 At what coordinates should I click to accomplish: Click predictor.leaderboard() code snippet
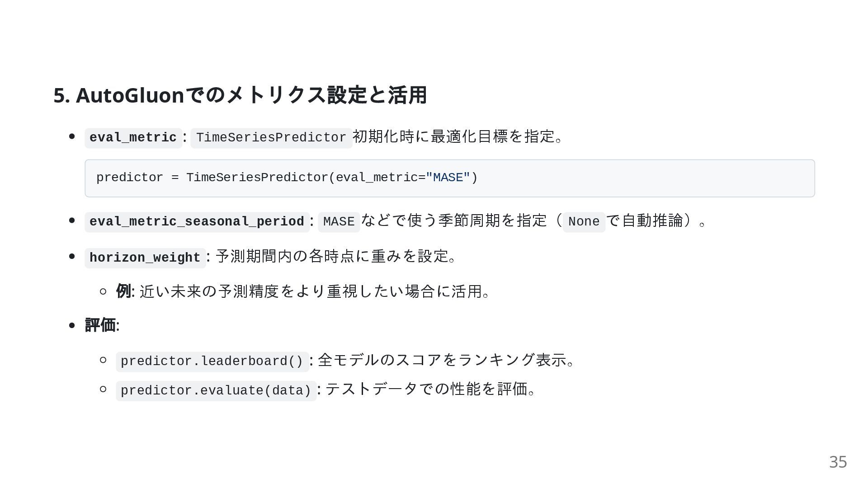212,361
